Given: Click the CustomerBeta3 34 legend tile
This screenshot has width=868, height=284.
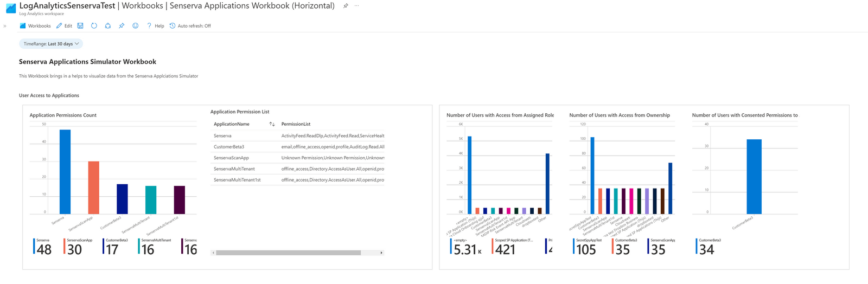Looking at the screenshot, I should pos(709,247).
